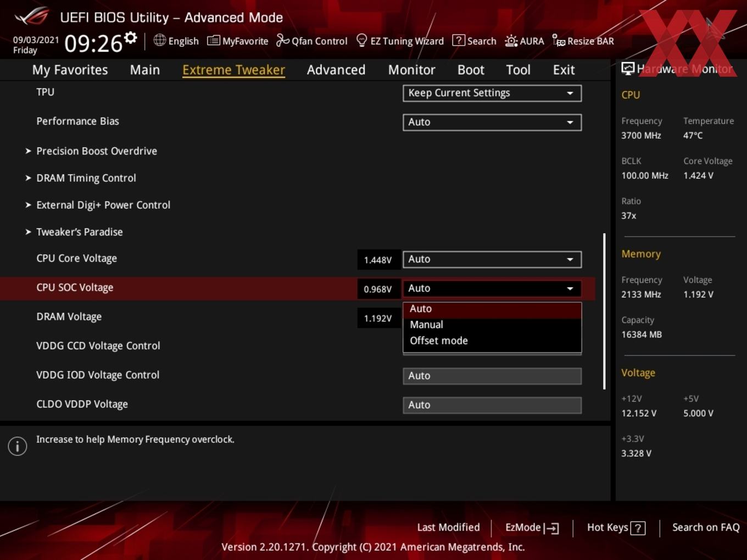Viewport: 747px width, 560px height.
Task: Open the English language globe icon
Action: click(x=159, y=40)
